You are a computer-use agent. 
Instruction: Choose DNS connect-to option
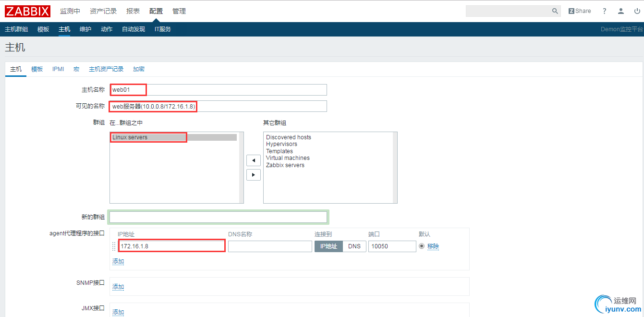[x=354, y=246]
